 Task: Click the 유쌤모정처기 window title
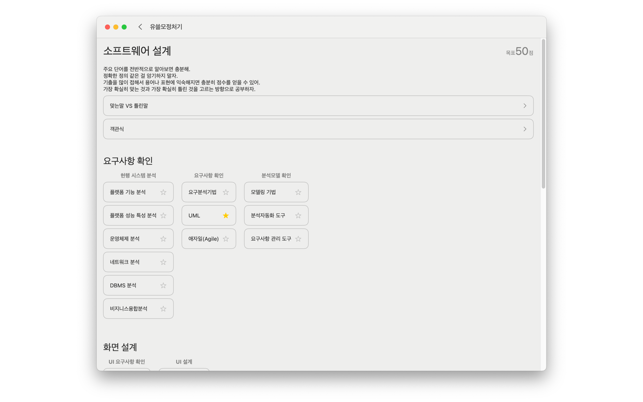click(166, 27)
